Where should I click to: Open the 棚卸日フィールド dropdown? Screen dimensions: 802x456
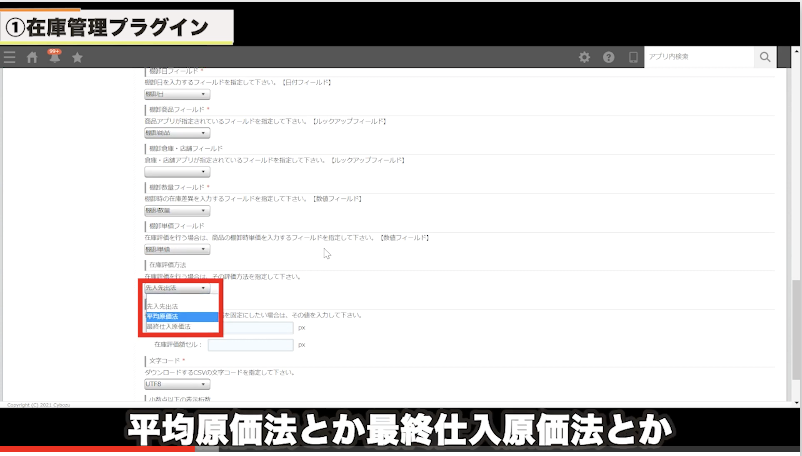point(176,93)
